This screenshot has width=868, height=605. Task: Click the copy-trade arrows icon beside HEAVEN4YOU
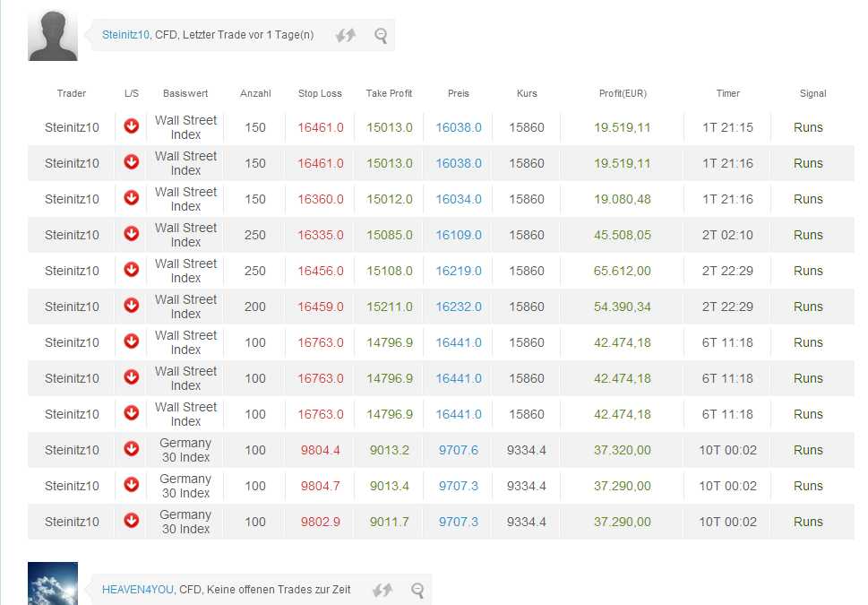click(382, 590)
